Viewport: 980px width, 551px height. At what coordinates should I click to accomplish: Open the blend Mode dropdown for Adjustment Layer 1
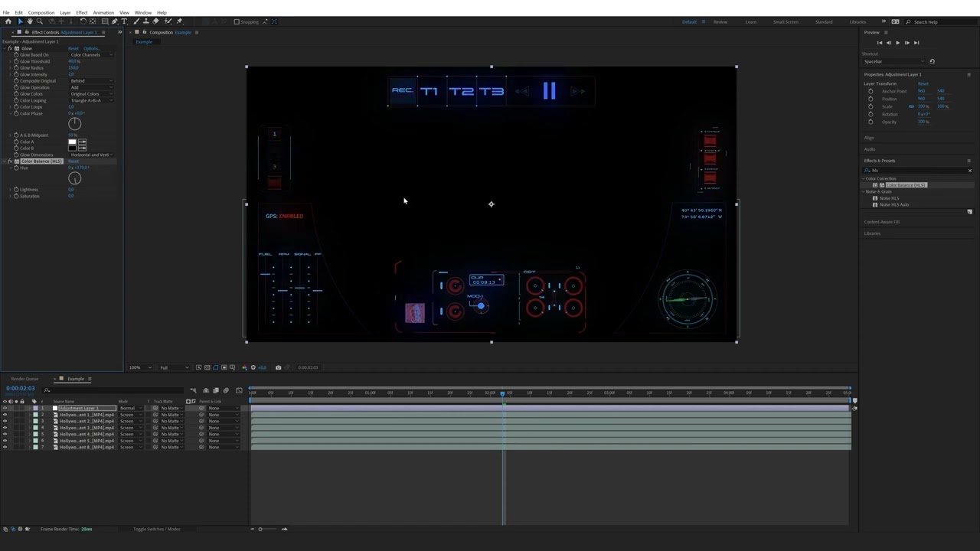point(129,408)
